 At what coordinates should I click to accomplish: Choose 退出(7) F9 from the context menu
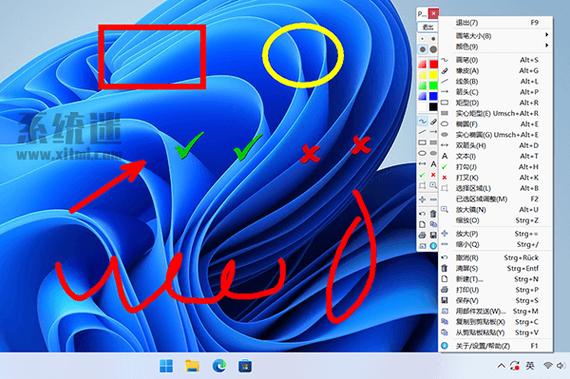[496, 23]
